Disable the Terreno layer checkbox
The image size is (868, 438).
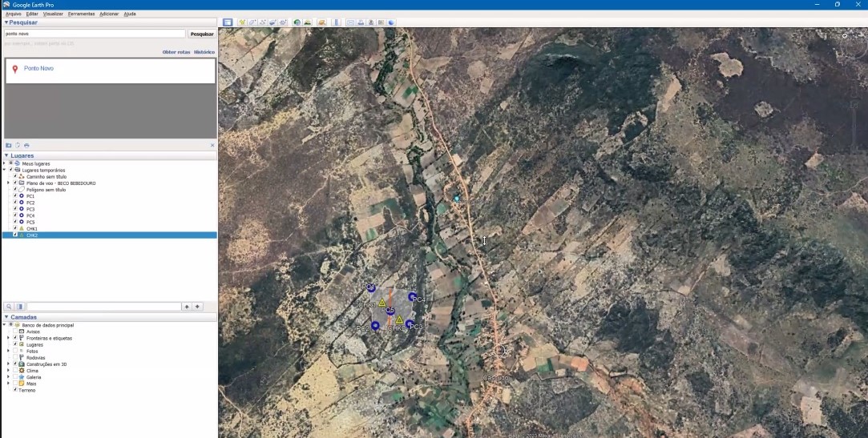pyautogui.click(x=15, y=390)
